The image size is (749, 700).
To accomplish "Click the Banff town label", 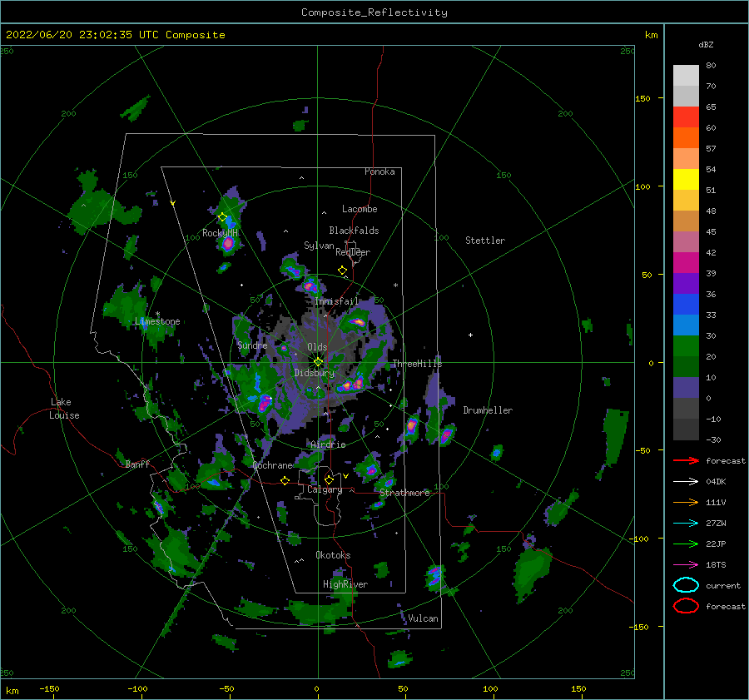I will point(137,464).
